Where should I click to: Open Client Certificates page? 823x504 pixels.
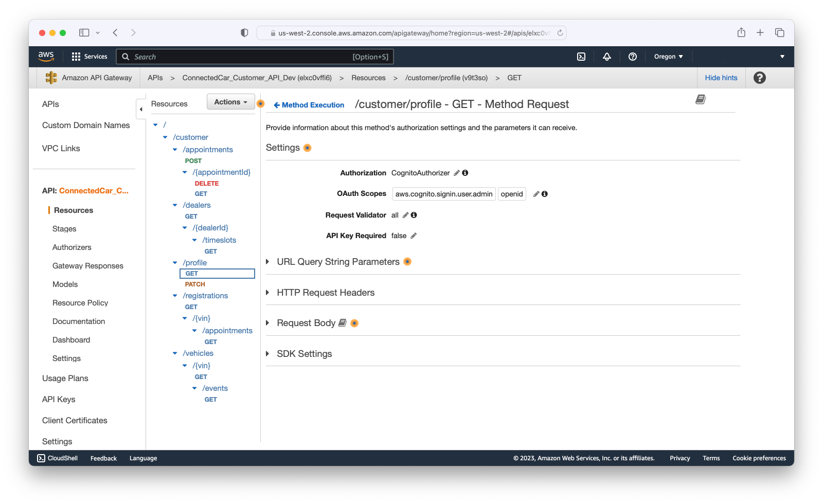click(x=75, y=421)
